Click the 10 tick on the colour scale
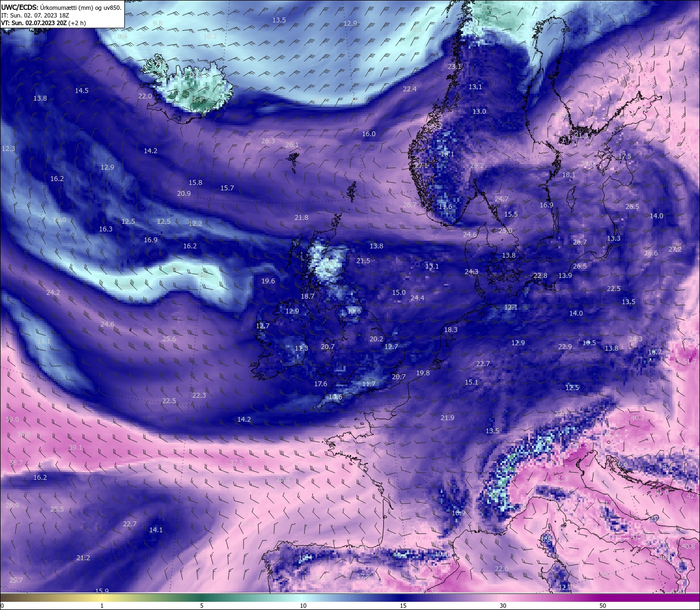The width and height of the screenshot is (700, 610). click(x=303, y=606)
